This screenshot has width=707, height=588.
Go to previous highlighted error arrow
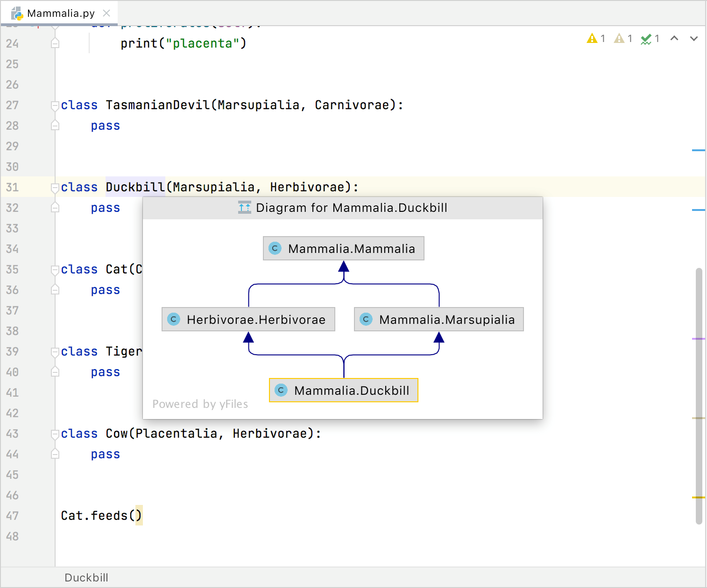674,39
